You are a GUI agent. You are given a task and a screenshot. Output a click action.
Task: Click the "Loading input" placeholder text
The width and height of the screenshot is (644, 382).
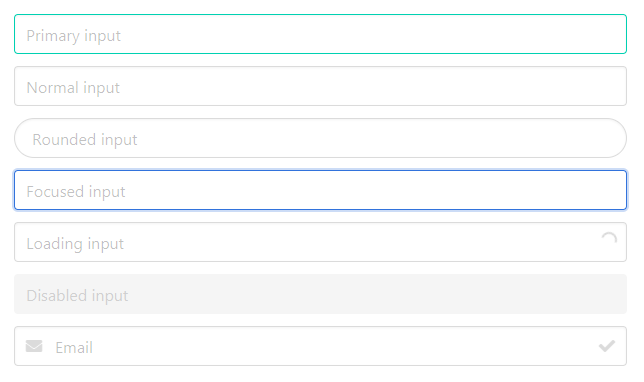pos(75,244)
